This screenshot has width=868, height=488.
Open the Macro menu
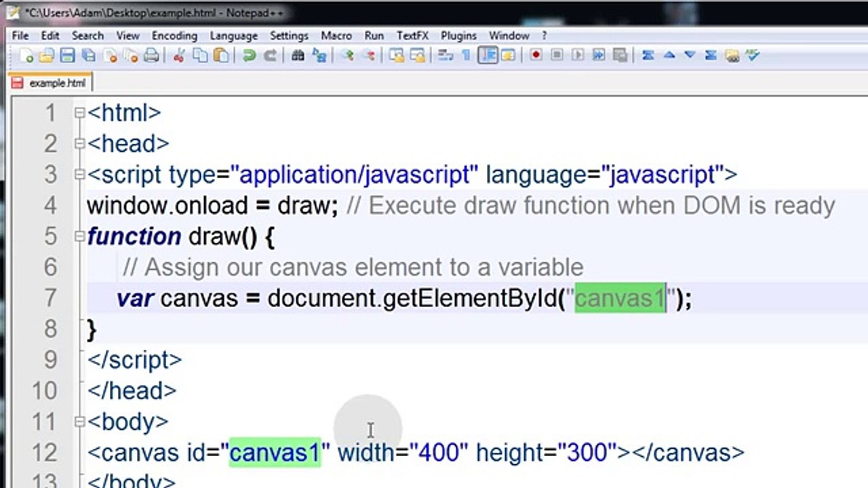(336, 35)
